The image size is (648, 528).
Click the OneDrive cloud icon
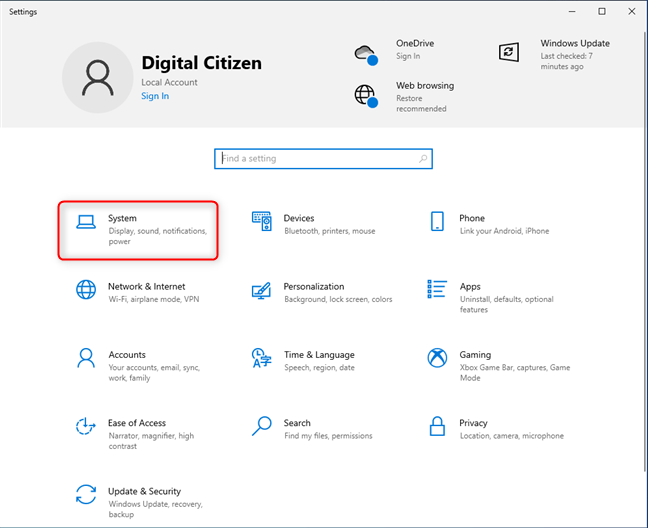[x=366, y=55]
